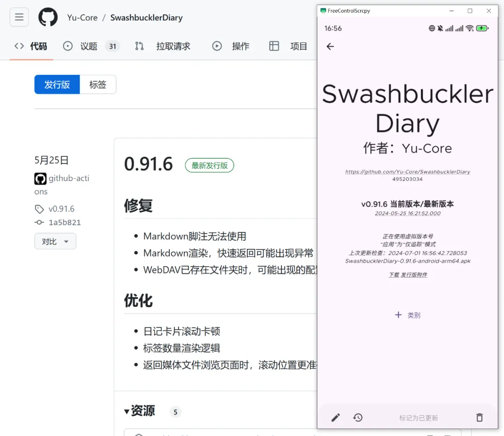504x436 pixels.
Task: Click the play icon beside 操作
Action: tap(217, 46)
